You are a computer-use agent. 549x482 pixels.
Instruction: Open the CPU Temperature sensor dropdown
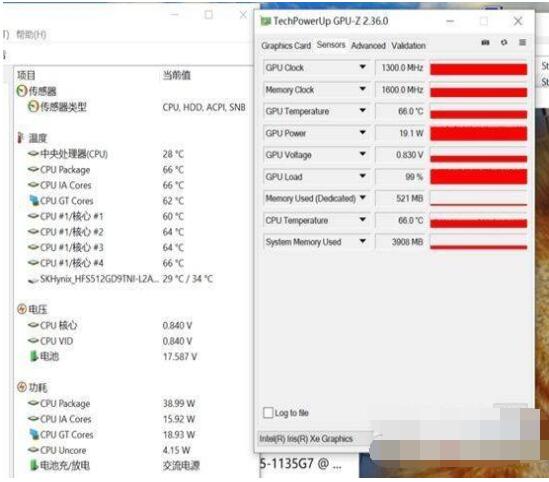[x=363, y=220]
